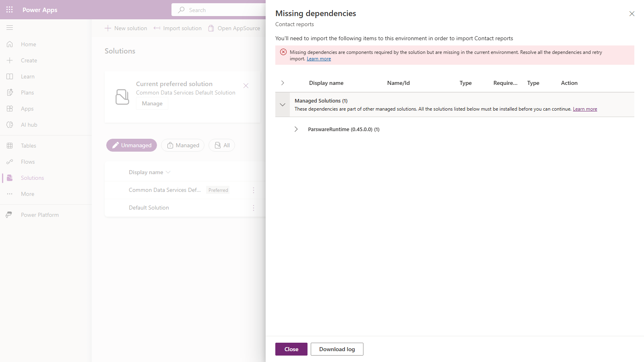
Task: Click the Create plus icon
Action: coord(10,60)
